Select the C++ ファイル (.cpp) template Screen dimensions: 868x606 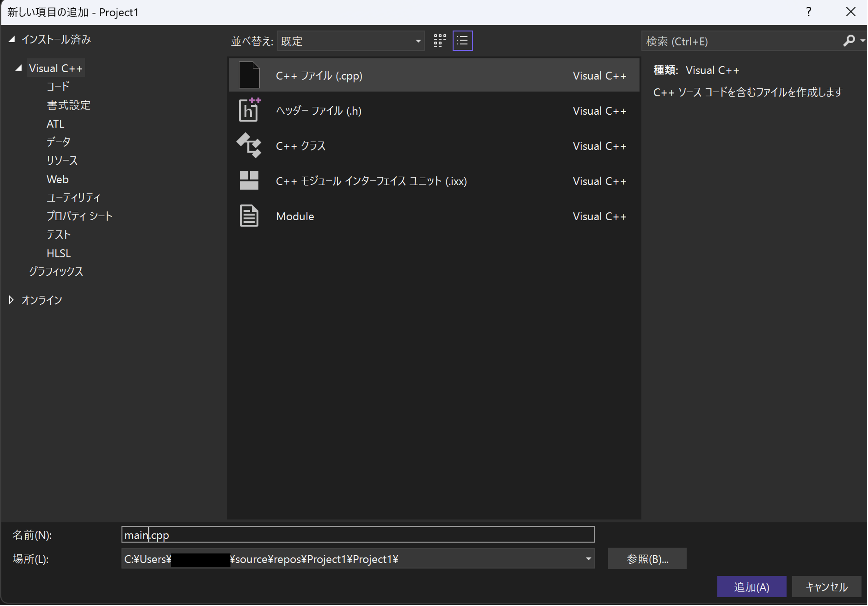pos(434,75)
